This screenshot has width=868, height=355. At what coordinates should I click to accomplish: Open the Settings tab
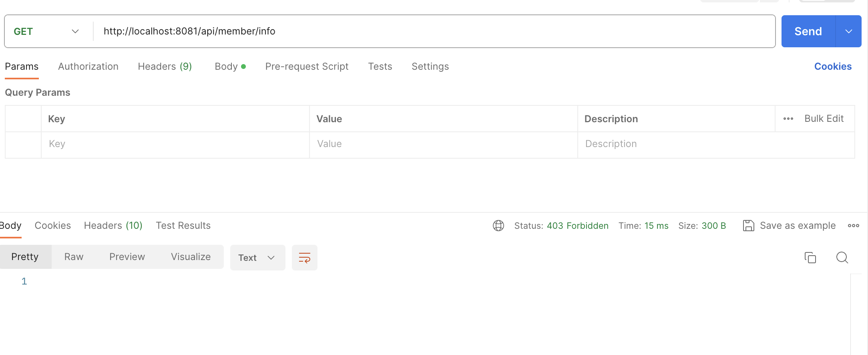430,67
